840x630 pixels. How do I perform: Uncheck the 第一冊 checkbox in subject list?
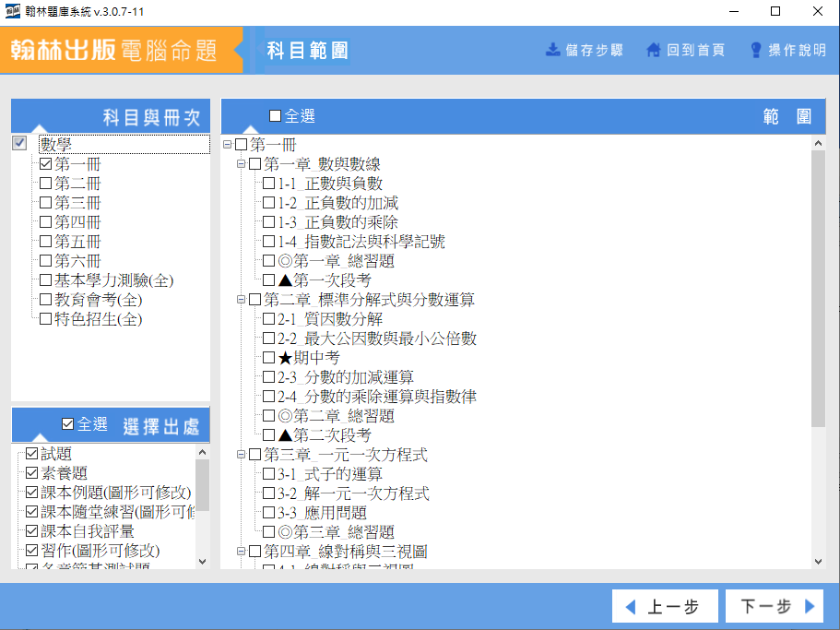click(45, 164)
